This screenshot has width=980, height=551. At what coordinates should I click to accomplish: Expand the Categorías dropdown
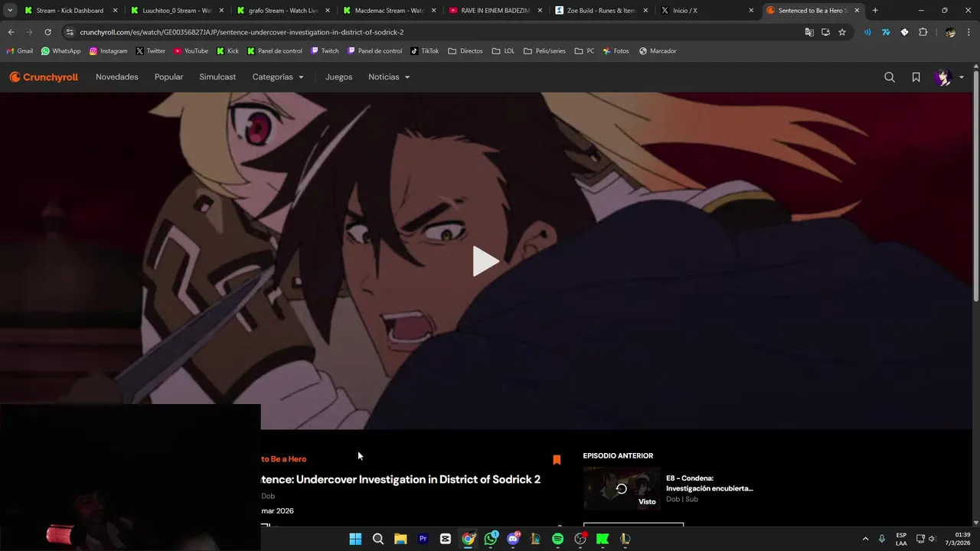coord(278,77)
